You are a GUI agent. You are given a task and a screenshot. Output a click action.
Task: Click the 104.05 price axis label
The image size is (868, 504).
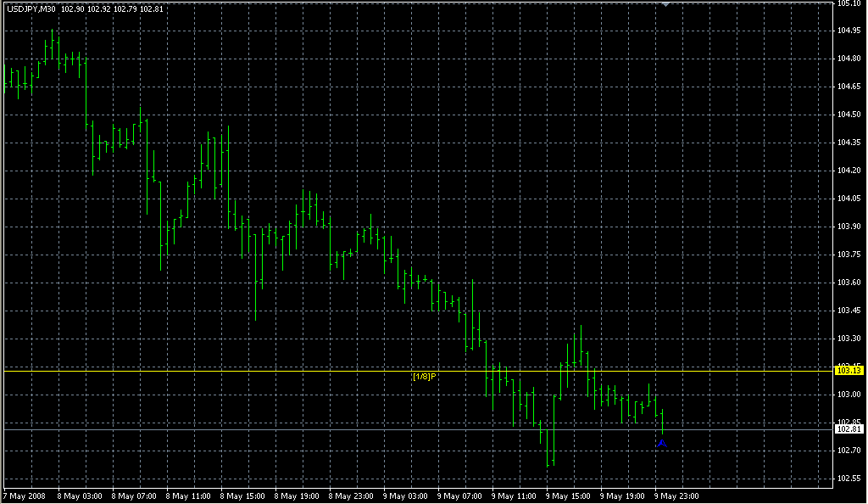click(x=849, y=199)
